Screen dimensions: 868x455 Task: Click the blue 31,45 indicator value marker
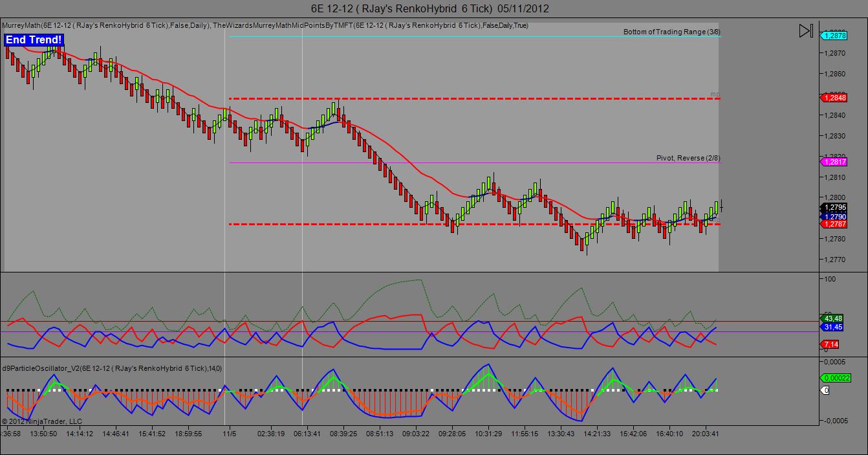tap(833, 327)
